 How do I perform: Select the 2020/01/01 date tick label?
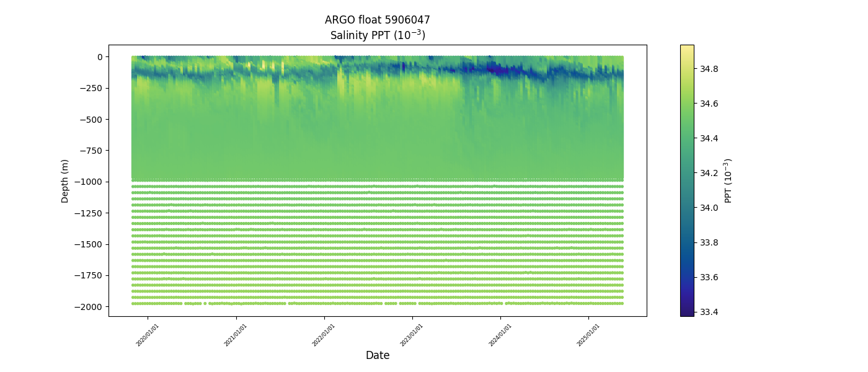pyautogui.click(x=148, y=335)
